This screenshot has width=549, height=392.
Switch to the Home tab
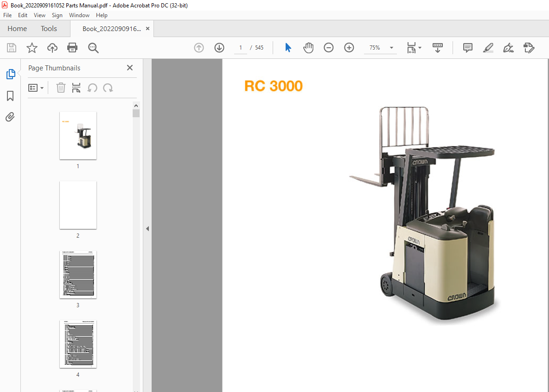(x=17, y=29)
